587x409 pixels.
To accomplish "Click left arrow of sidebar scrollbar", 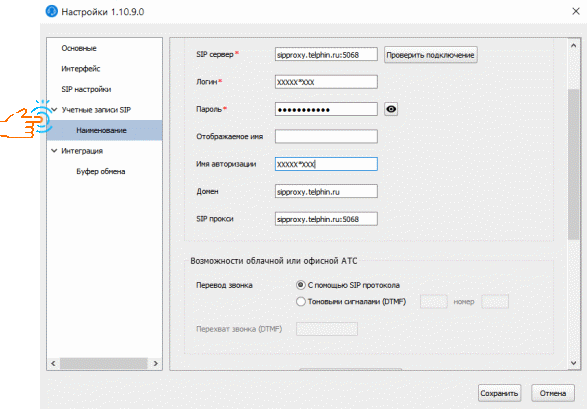I will [x=53, y=363].
